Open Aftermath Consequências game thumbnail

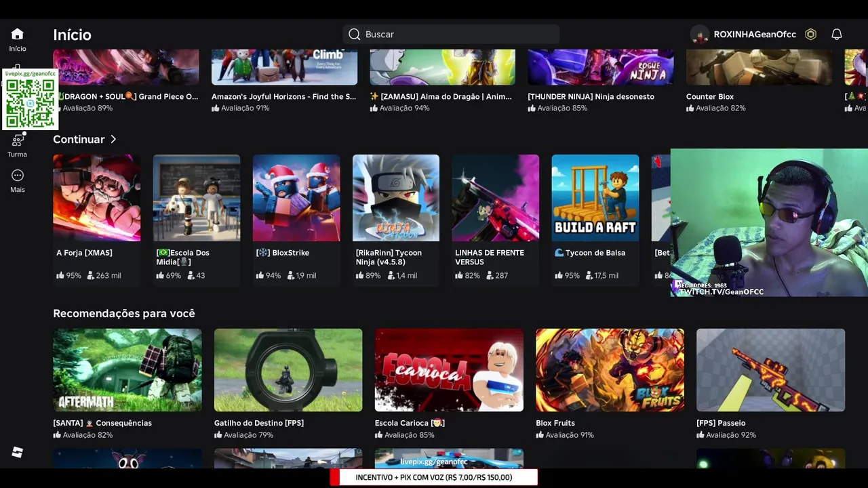tap(127, 370)
